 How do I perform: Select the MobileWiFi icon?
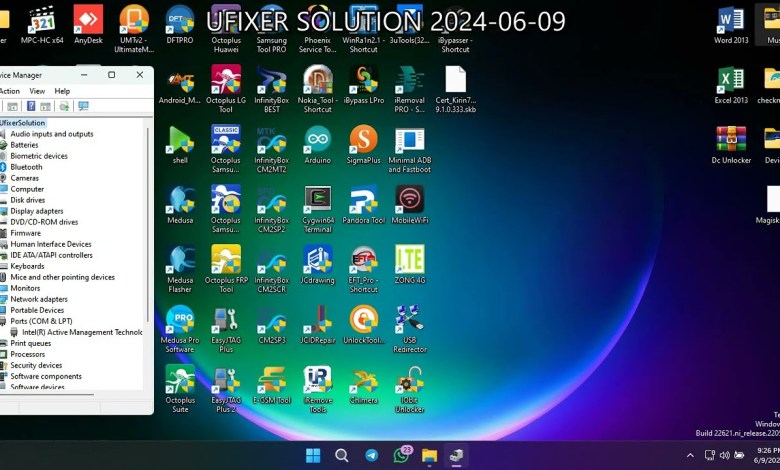[x=409, y=204]
